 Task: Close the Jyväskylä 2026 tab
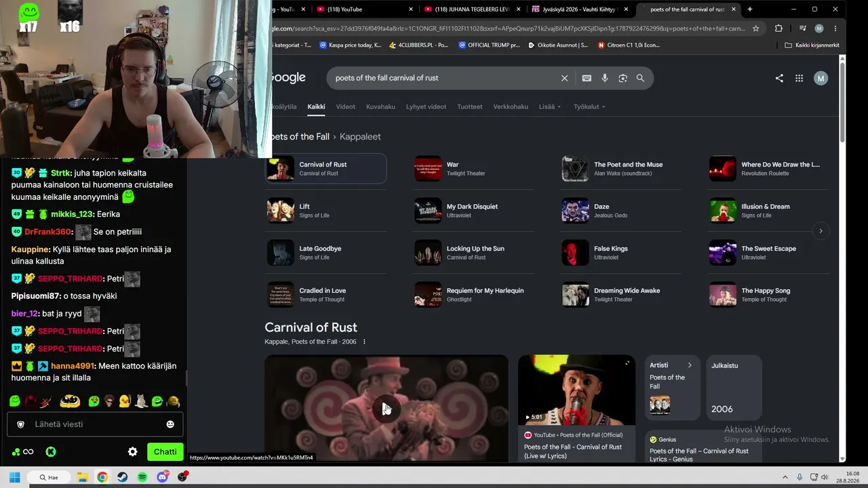pos(627,9)
